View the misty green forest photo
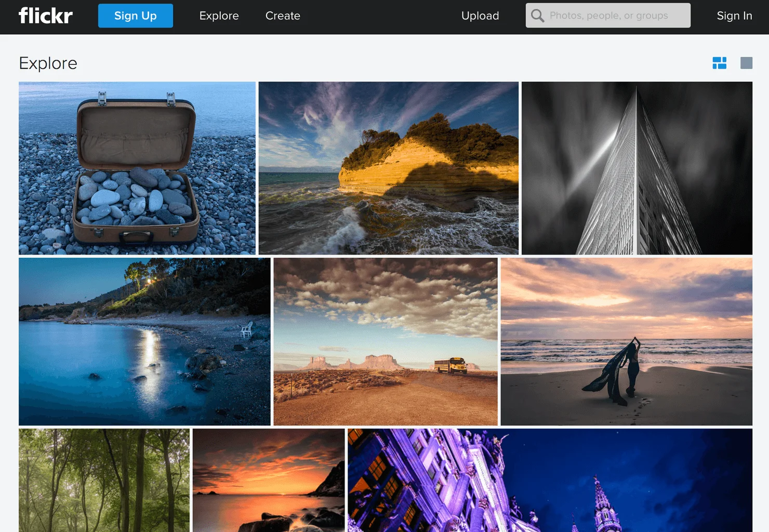The height and width of the screenshot is (532, 769). coord(104,480)
